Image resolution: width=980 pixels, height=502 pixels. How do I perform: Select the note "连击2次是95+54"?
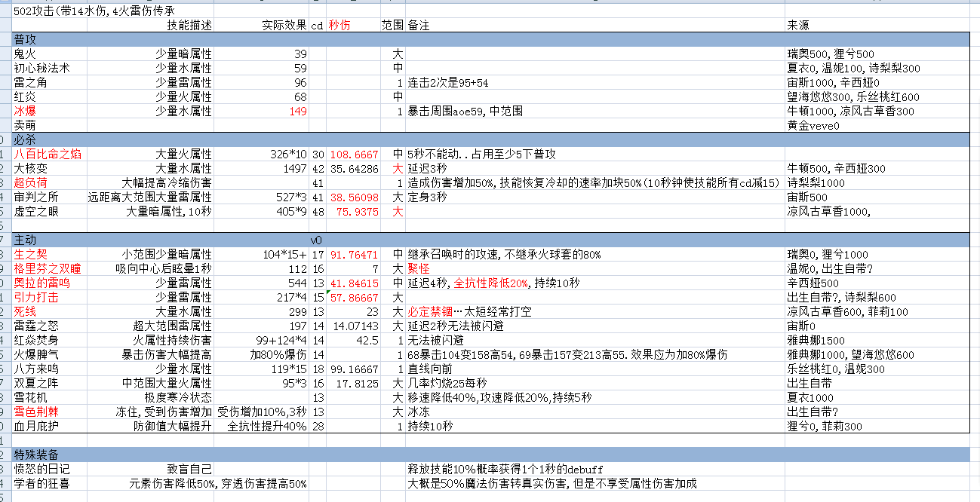(448, 82)
